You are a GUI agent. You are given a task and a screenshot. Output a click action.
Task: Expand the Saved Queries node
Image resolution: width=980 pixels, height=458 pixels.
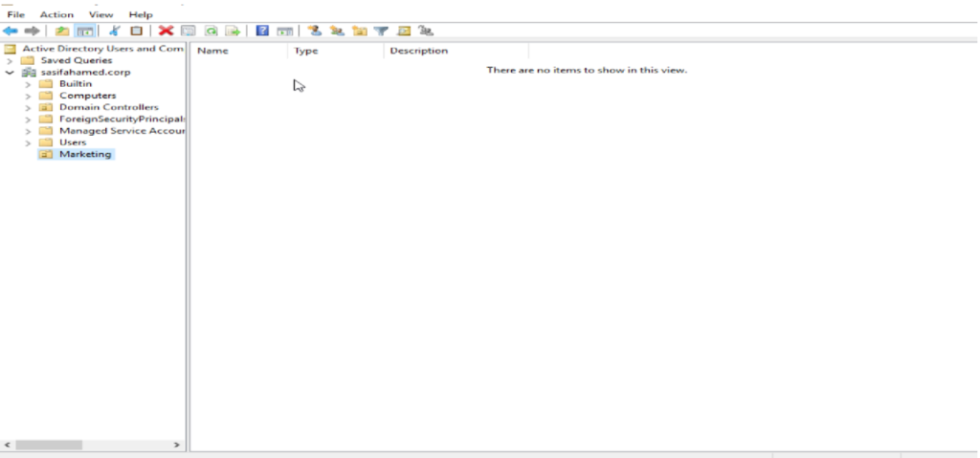point(11,60)
